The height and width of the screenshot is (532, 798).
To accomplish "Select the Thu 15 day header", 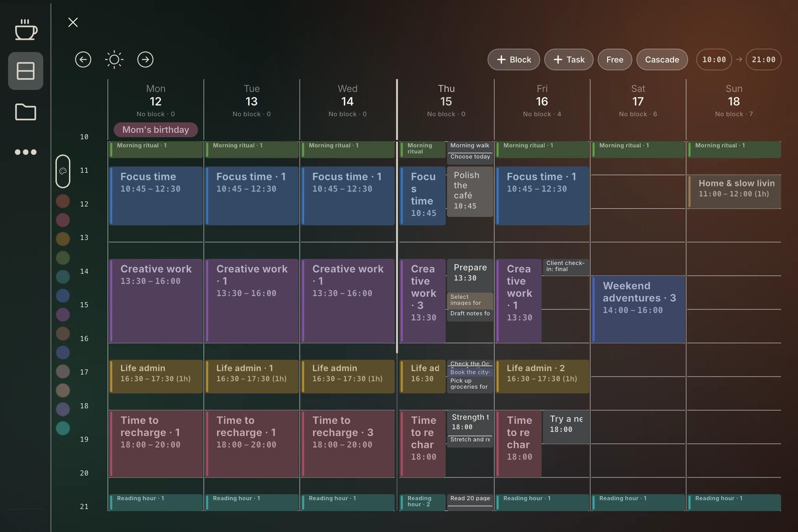I will 446,100.
